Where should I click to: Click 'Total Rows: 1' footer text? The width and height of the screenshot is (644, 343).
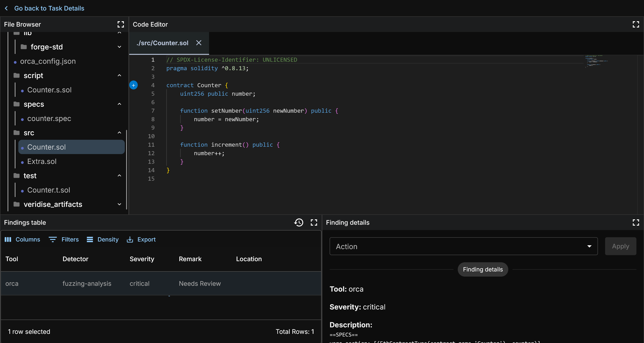(295, 332)
